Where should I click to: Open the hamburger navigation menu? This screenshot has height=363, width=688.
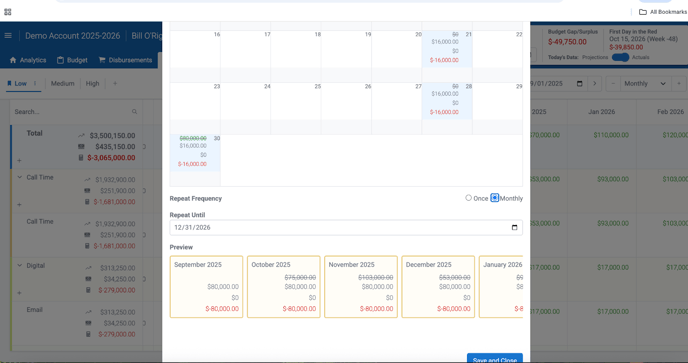pos(8,36)
